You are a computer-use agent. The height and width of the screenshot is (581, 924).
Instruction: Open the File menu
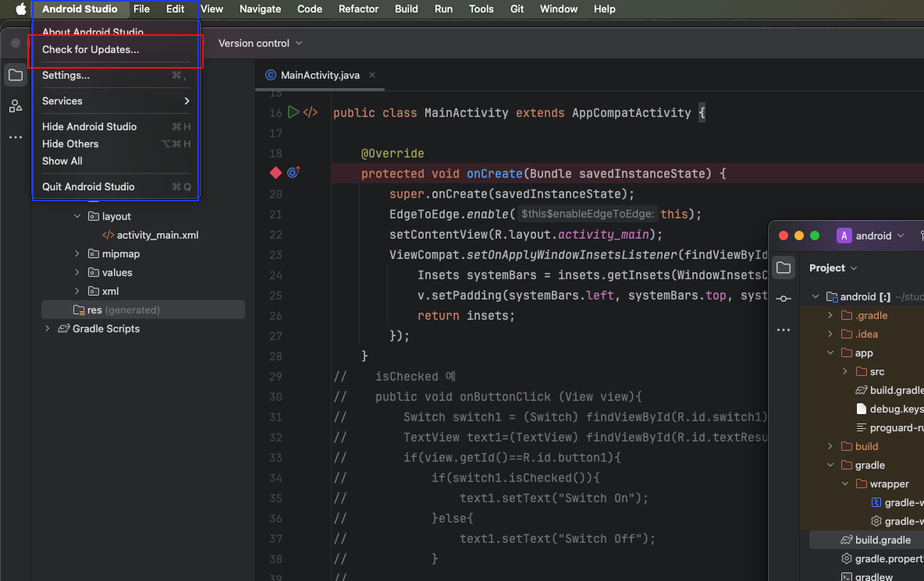pyautogui.click(x=141, y=9)
